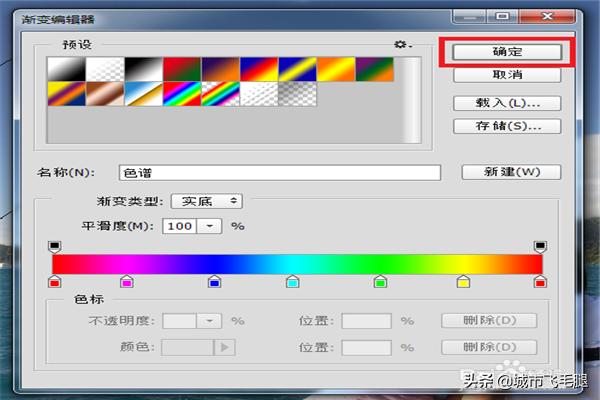Choose the red-to-green gradient preset
This screenshot has width=600, height=400.
[x=182, y=69]
